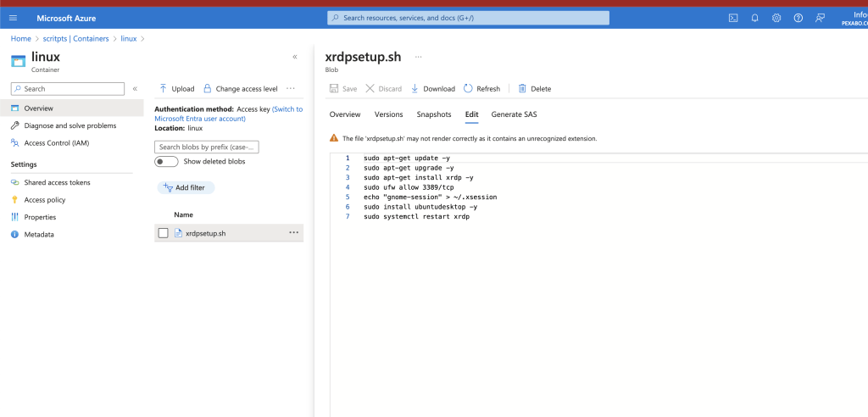This screenshot has width=868, height=417.
Task: Download the xrdpsetup.sh blob
Action: point(433,89)
